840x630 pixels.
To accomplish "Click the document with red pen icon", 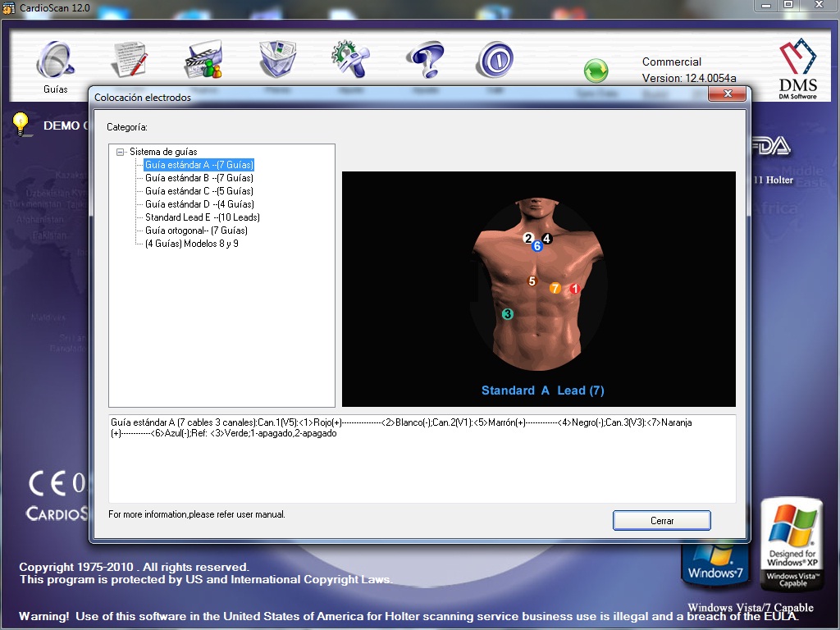I will click(130, 59).
